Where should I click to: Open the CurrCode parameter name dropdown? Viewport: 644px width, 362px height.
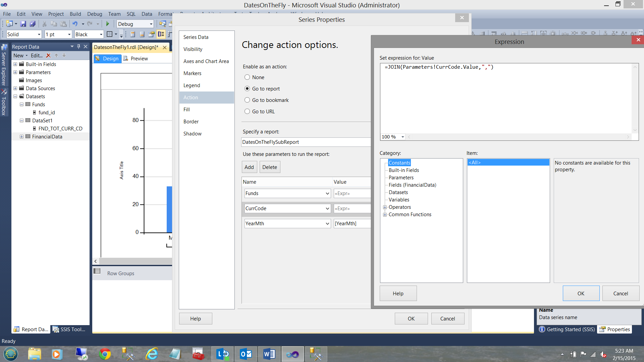327,208
